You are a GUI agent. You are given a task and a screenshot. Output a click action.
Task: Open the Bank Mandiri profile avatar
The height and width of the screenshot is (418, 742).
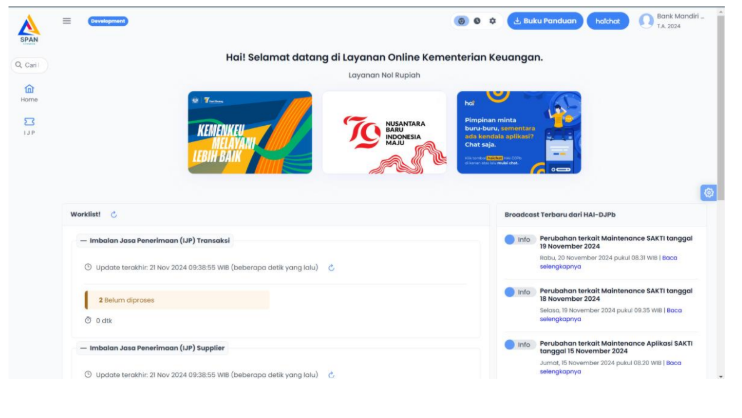click(x=646, y=21)
